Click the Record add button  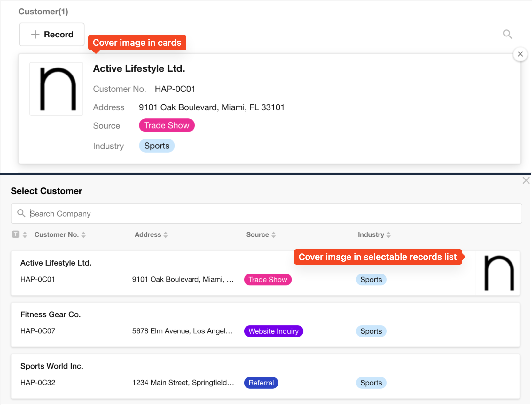coord(52,35)
